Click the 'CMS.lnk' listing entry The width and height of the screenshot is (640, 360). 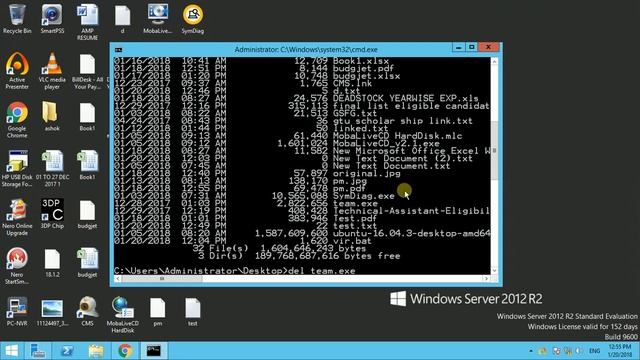(x=352, y=83)
